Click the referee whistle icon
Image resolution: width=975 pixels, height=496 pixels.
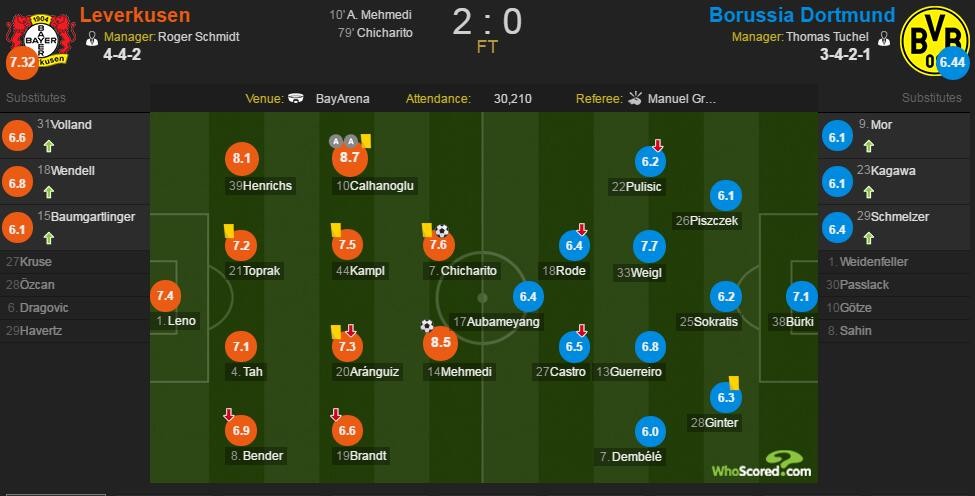click(634, 98)
